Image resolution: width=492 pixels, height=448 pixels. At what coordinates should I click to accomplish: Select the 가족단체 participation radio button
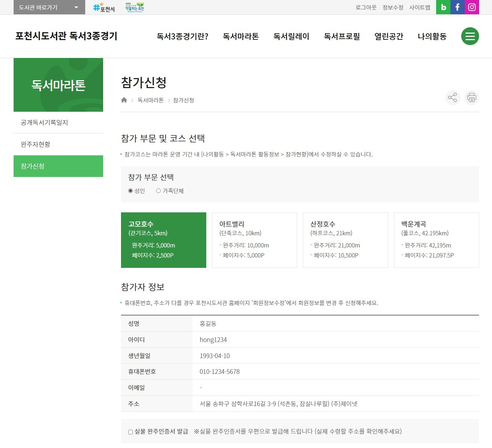click(x=158, y=191)
